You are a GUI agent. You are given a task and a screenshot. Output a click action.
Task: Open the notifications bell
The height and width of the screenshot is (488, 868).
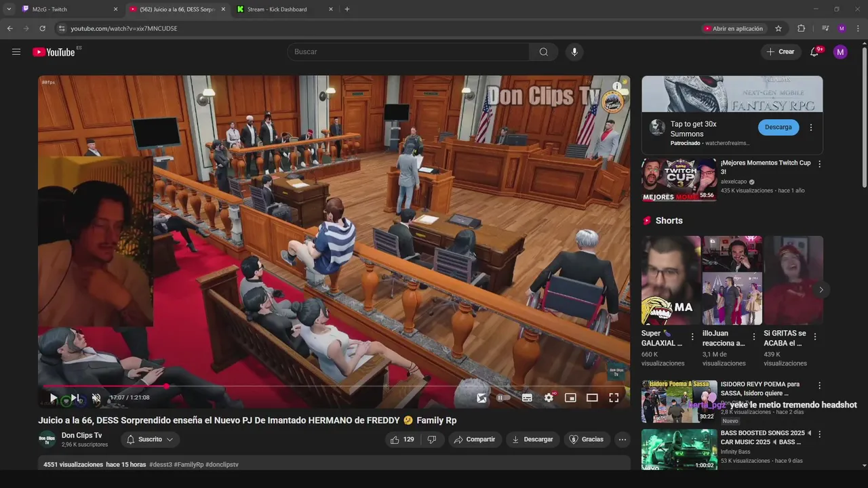click(814, 52)
